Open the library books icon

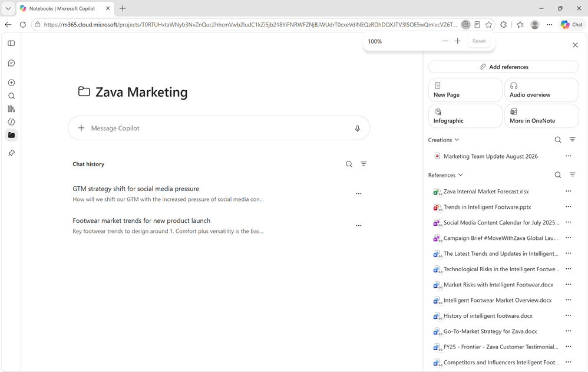coord(11,109)
